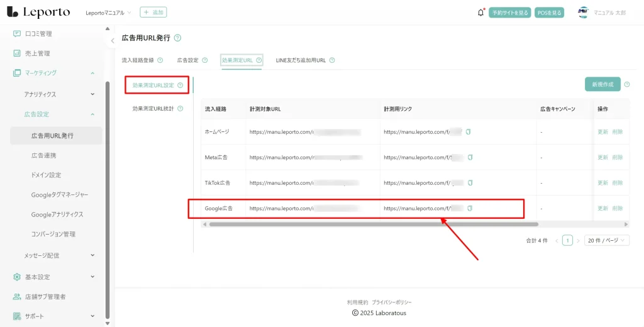Open the notification bell

(x=481, y=13)
